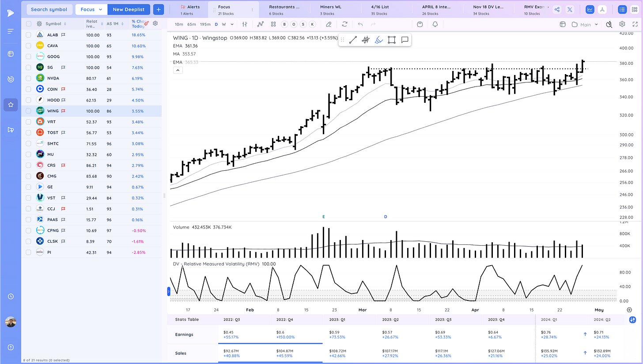Screen dimensions: 643x364
Task: Click the blue plus add button
Action: [x=159, y=9]
